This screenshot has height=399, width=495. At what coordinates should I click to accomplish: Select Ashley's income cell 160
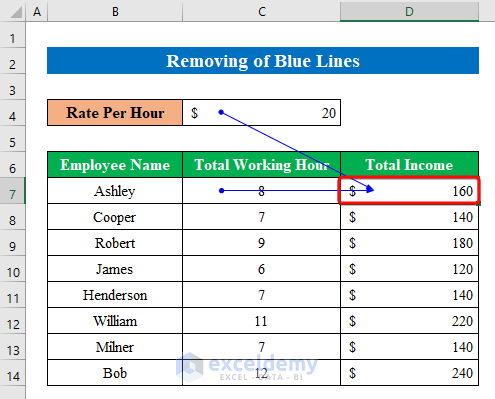coord(409,191)
